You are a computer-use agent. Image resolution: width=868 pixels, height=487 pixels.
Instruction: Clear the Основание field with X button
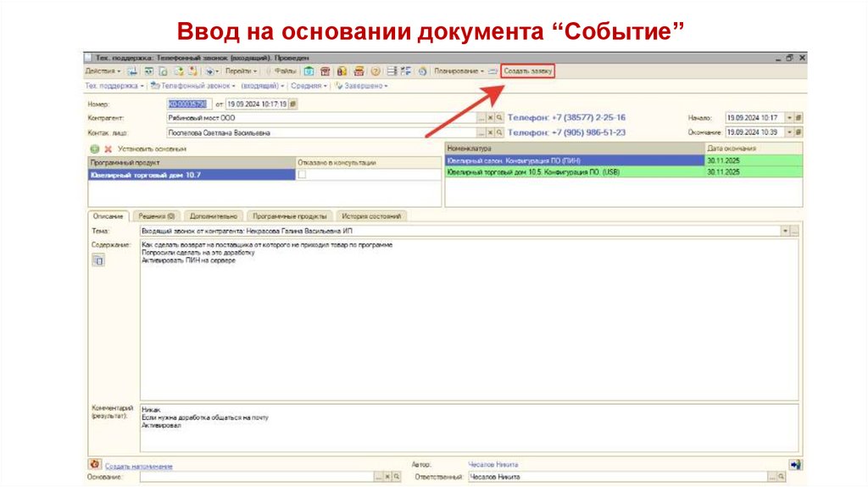click(x=387, y=477)
